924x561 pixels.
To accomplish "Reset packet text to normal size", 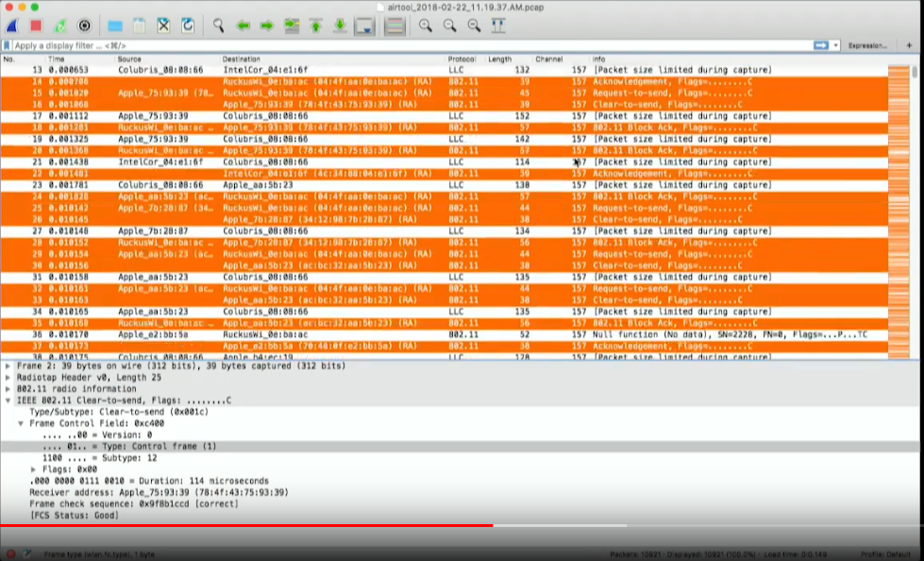I will pos(474,25).
